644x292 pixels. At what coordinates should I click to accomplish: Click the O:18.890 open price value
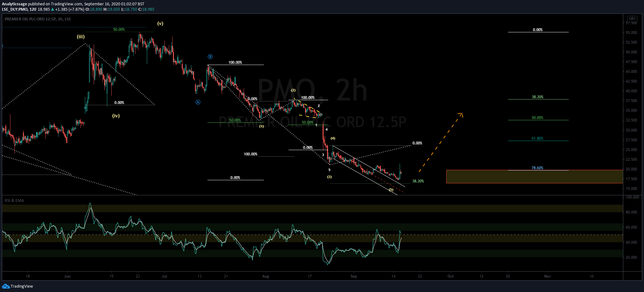pyautogui.click(x=94, y=9)
